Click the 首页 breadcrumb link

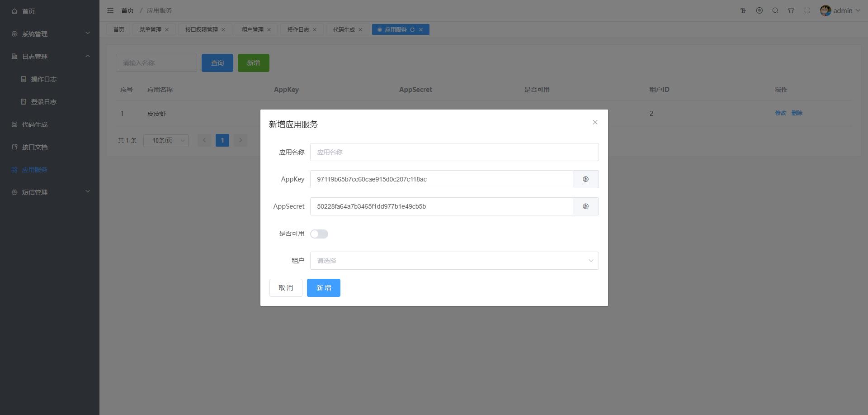tap(127, 10)
